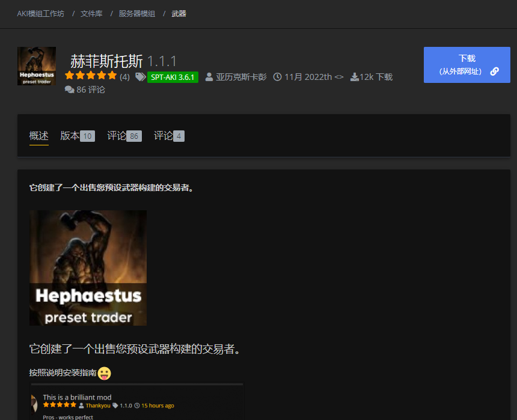Open reviewer Thankyou profile link
The width and height of the screenshot is (517, 420).
point(98,406)
